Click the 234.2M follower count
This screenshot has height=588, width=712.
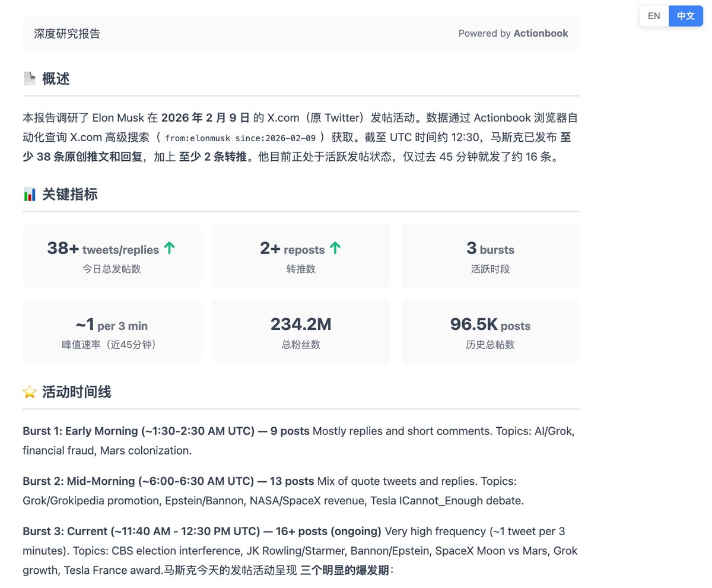tap(301, 325)
